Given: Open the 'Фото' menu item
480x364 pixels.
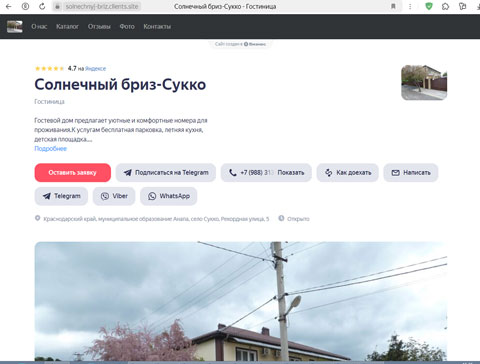Looking at the screenshot, I should point(127,26).
